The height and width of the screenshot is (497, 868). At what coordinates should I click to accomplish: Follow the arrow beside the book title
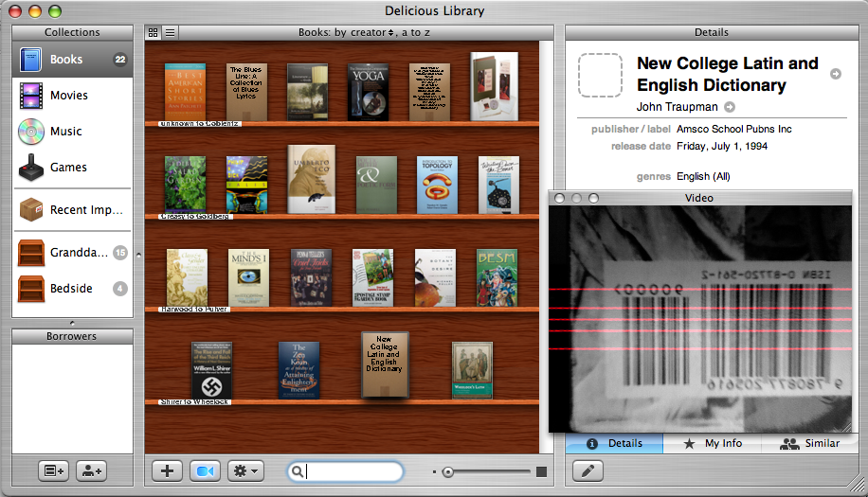point(836,74)
